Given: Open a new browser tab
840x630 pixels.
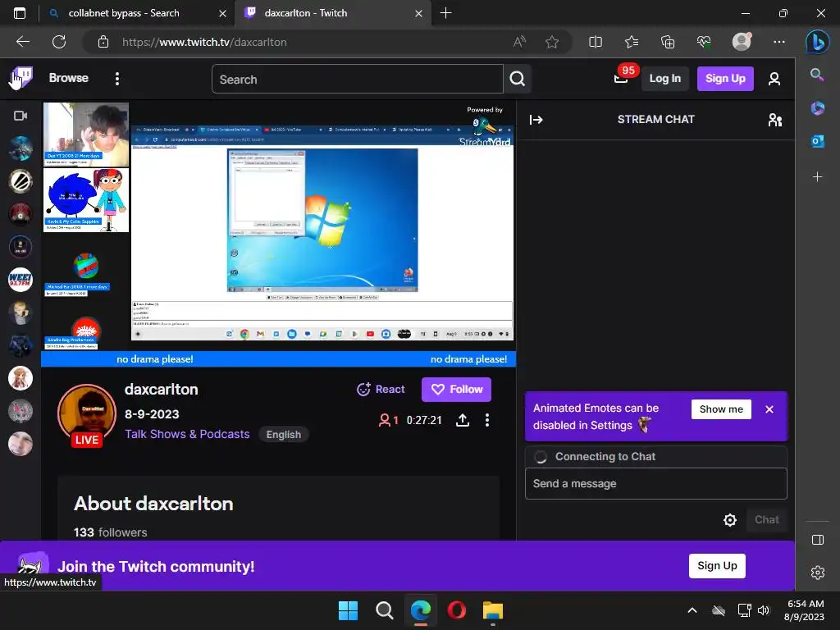Looking at the screenshot, I should (x=445, y=13).
